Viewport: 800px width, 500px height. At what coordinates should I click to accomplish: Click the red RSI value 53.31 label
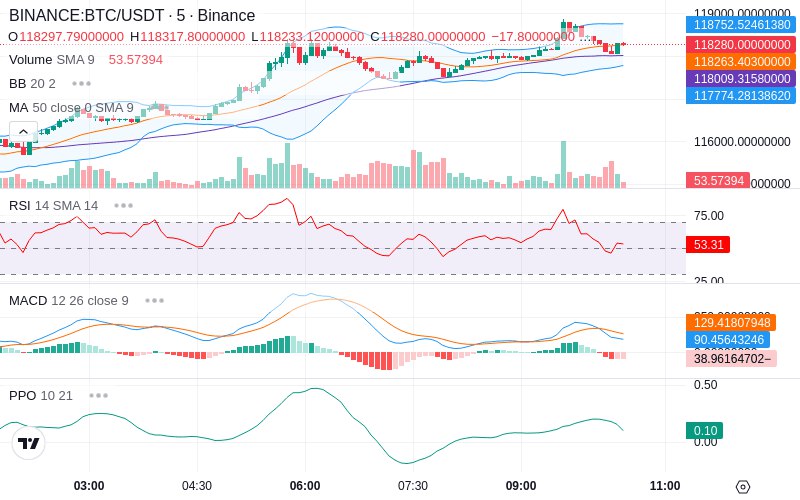708,244
